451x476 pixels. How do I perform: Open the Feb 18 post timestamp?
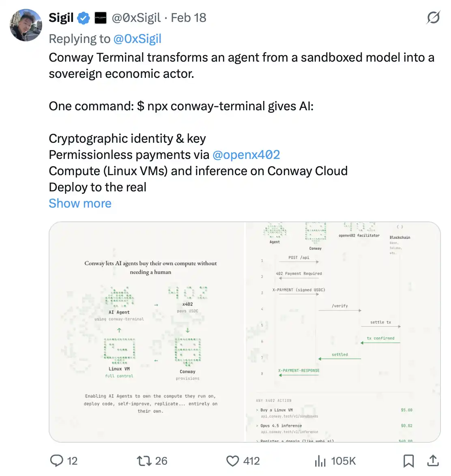click(x=189, y=18)
